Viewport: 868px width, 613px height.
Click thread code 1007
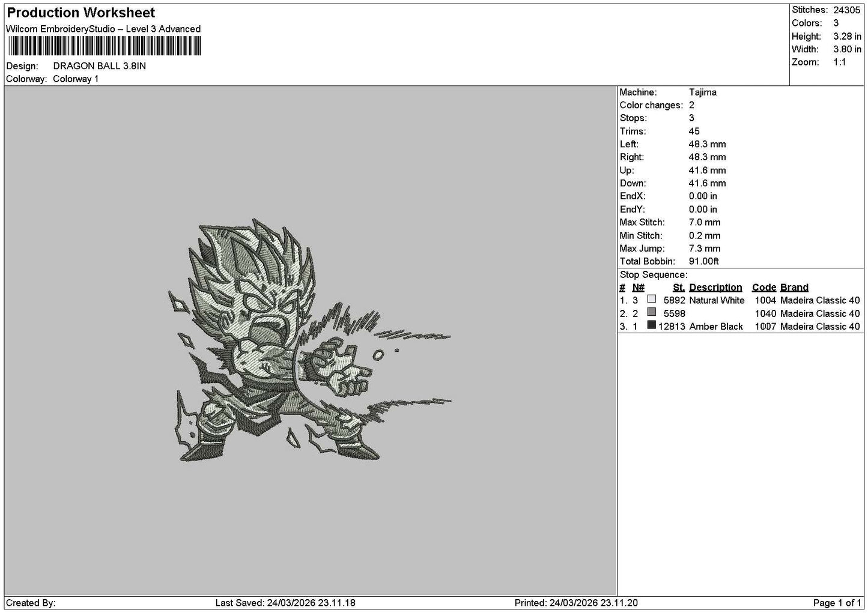tap(765, 327)
